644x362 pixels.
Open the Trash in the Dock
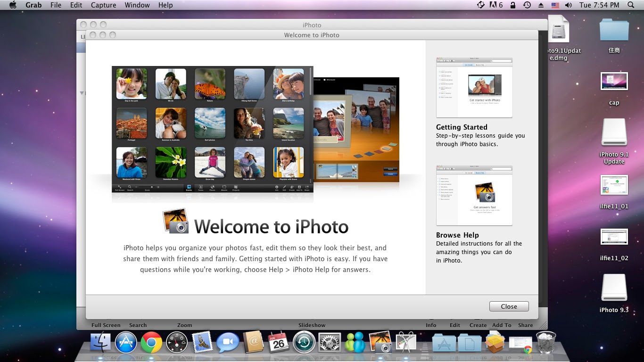click(546, 342)
